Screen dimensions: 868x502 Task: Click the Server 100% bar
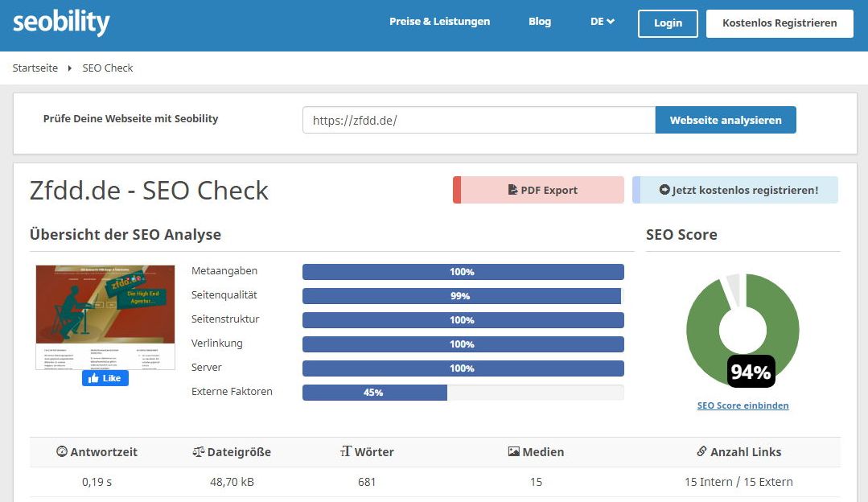pyautogui.click(x=463, y=368)
